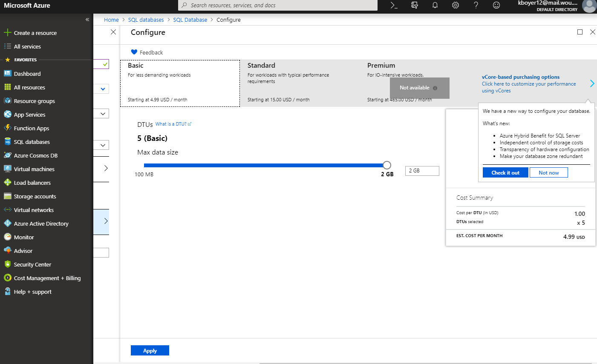This screenshot has width=597, height=364.
Task: Click the Security Center shield icon
Action: pos(7,264)
